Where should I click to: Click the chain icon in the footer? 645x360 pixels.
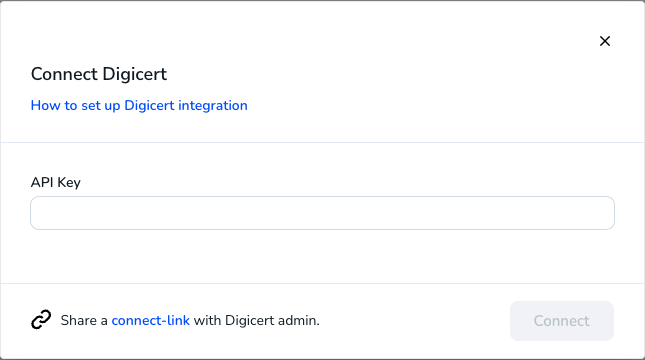coord(41,320)
